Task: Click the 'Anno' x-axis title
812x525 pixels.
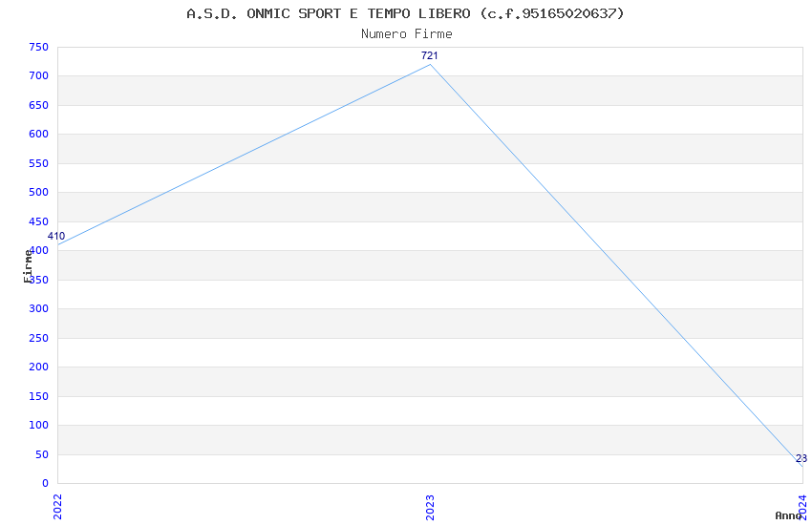Action: (x=788, y=515)
